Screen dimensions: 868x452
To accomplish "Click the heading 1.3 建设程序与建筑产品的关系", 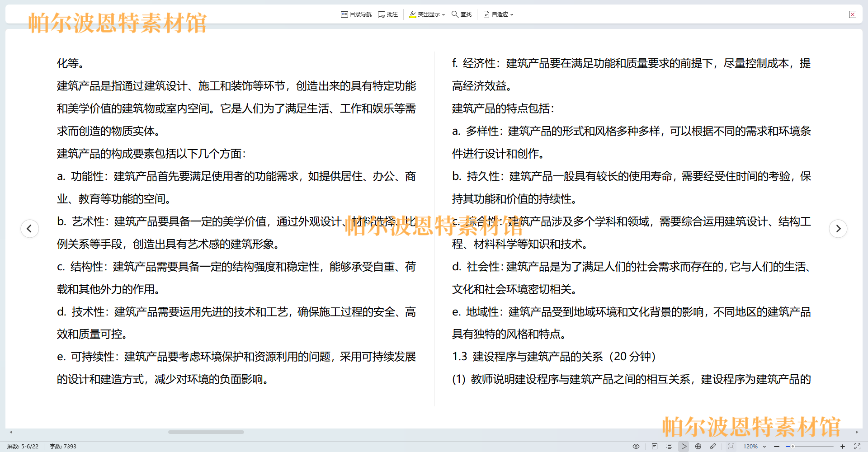I will 528,357.
